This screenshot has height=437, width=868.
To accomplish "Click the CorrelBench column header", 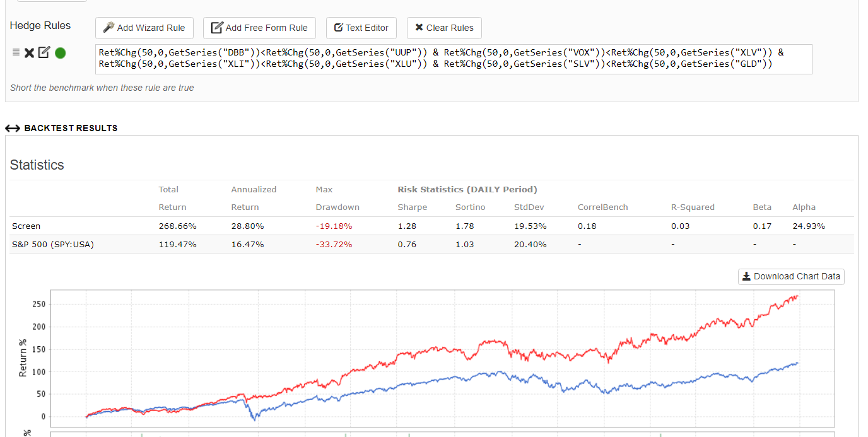I will point(602,207).
